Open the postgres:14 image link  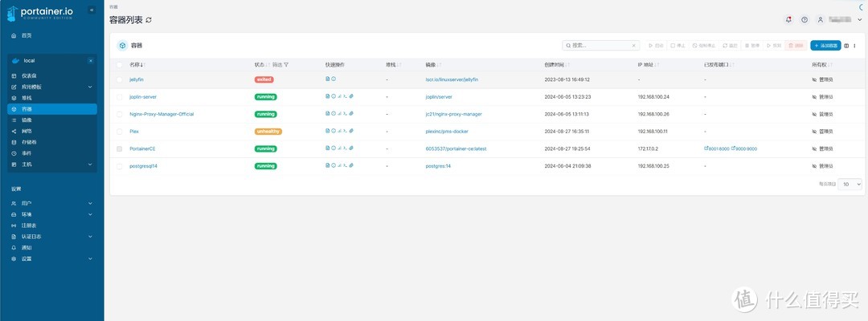[x=438, y=166]
